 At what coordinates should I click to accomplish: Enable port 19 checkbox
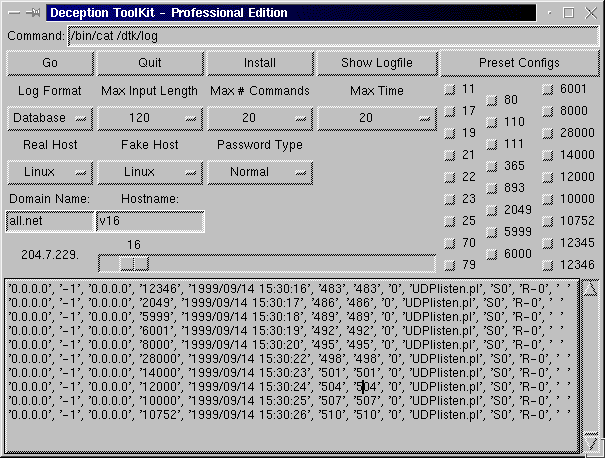coord(450,134)
